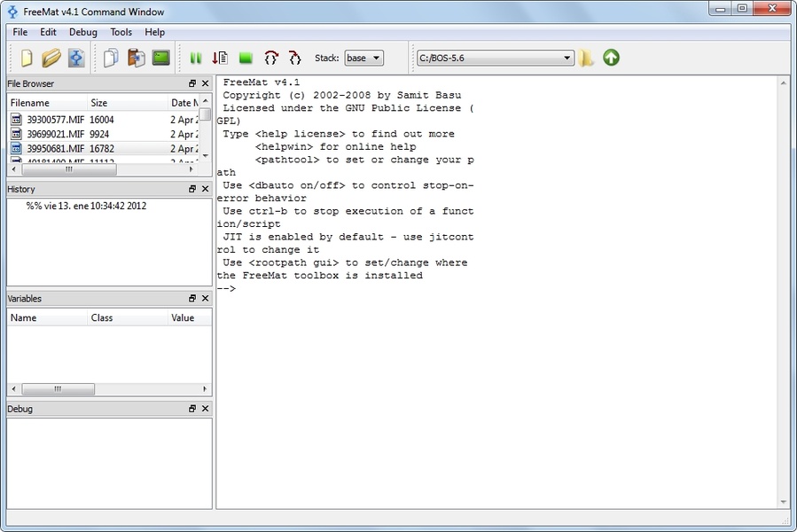
Task: Click the blue FreeMat save icon
Action: click(76, 58)
